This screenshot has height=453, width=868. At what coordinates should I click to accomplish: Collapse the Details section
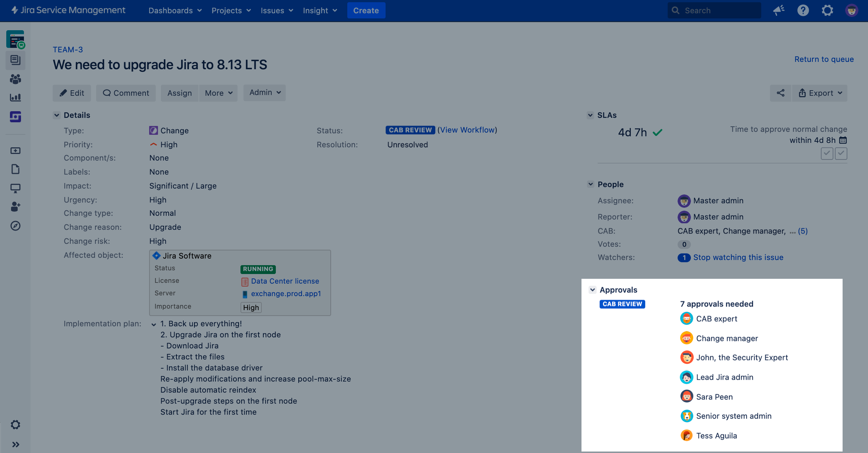[57, 115]
